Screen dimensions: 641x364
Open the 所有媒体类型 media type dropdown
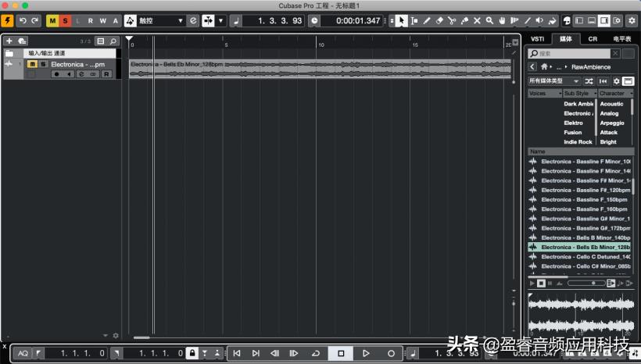[554, 81]
